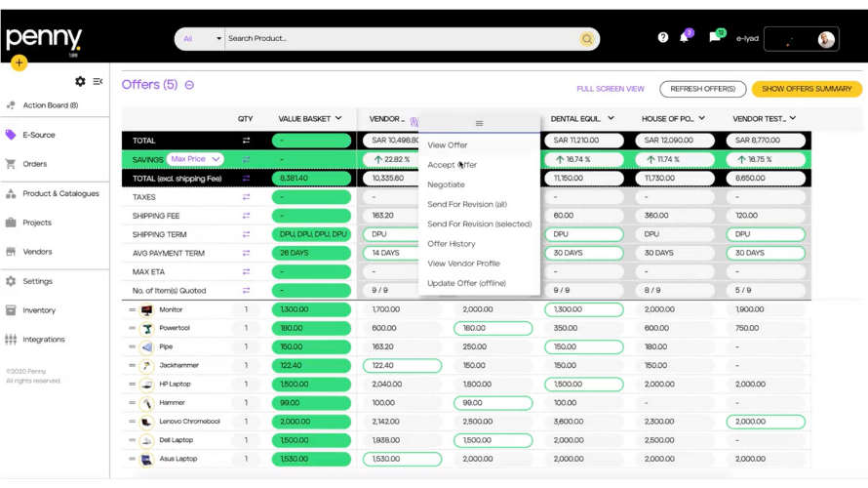Screen dimensions: 868x488
Task: Open the VALUE BASKET column dropdown
Action: point(337,119)
